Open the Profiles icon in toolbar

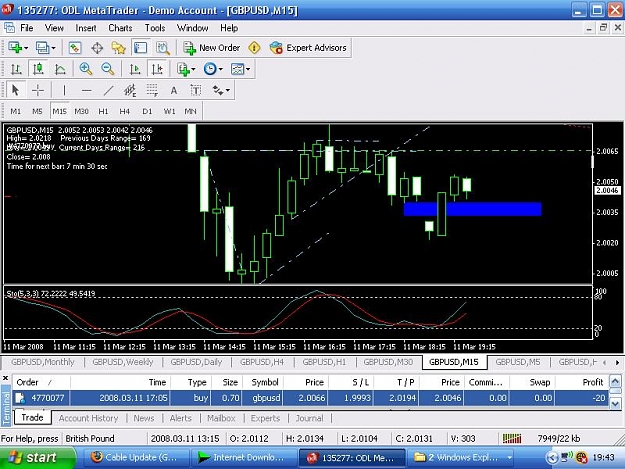click(x=42, y=48)
